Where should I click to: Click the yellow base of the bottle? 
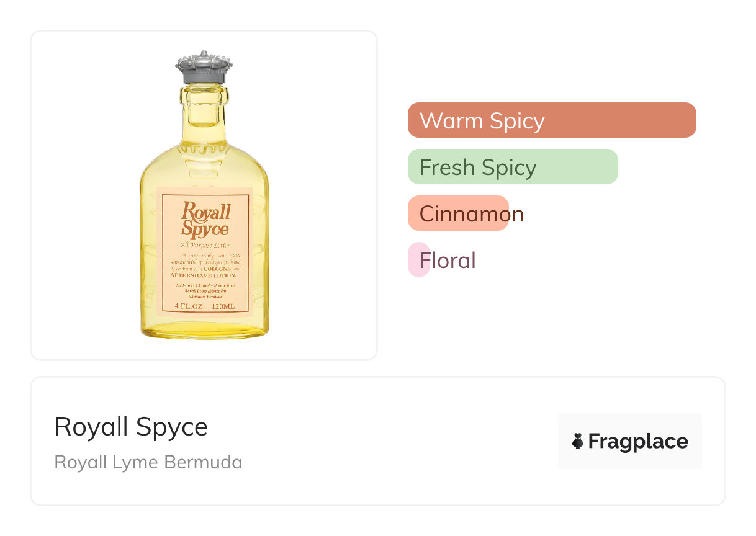pyautogui.click(x=205, y=329)
